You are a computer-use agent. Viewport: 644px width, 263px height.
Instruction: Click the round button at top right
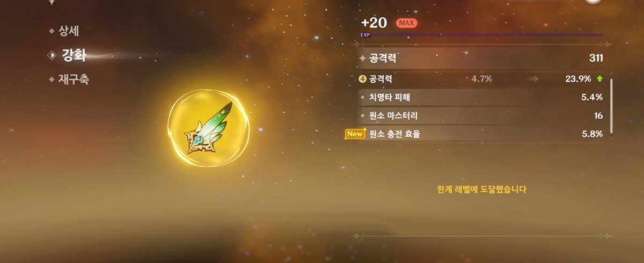tap(593, 1)
